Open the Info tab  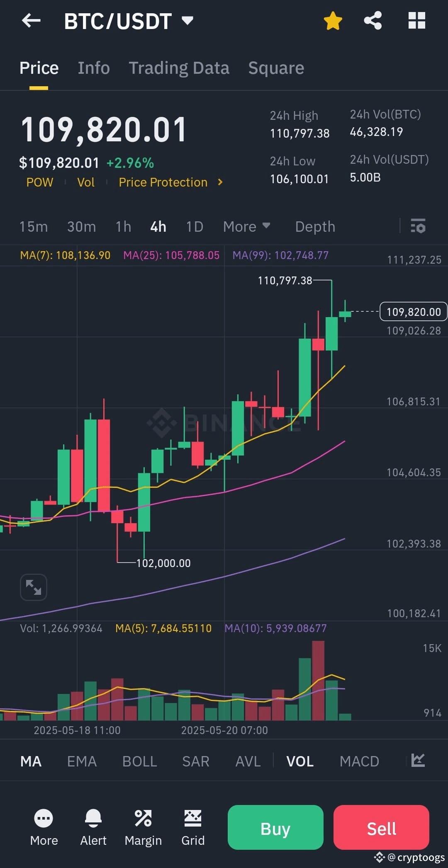point(93,68)
